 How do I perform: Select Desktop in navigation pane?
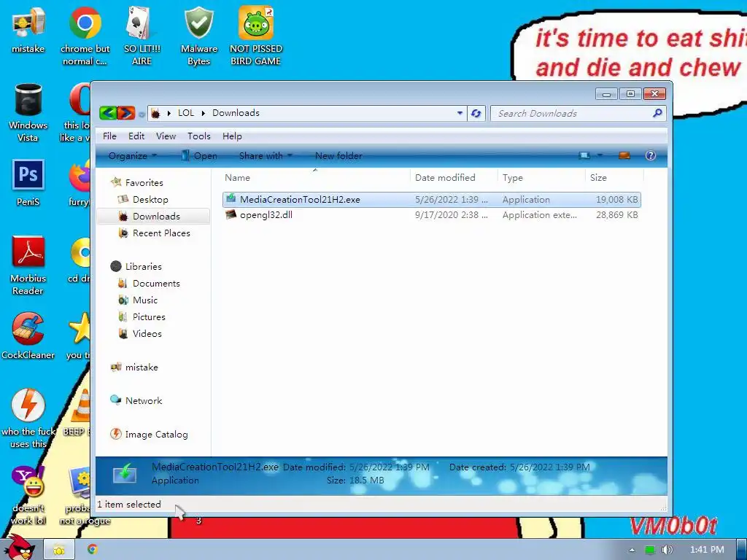[150, 200]
